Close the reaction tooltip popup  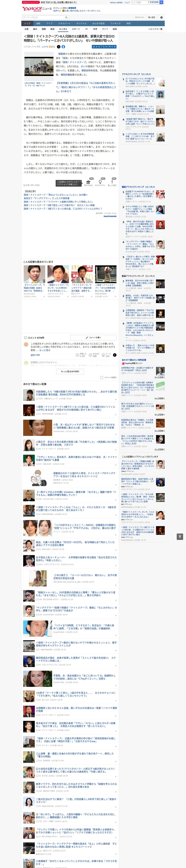click(81, 182)
